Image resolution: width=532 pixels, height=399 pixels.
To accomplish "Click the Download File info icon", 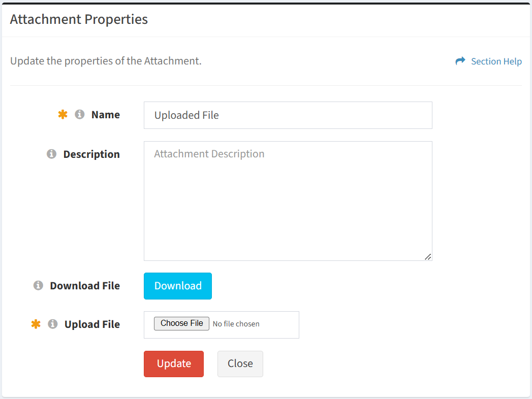I will pos(38,285).
